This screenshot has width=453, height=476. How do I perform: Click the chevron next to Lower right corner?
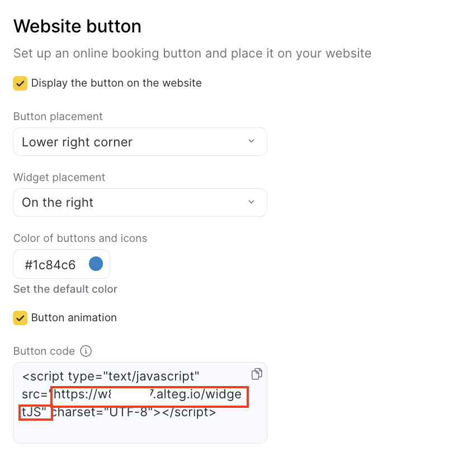pyautogui.click(x=251, y=141)
